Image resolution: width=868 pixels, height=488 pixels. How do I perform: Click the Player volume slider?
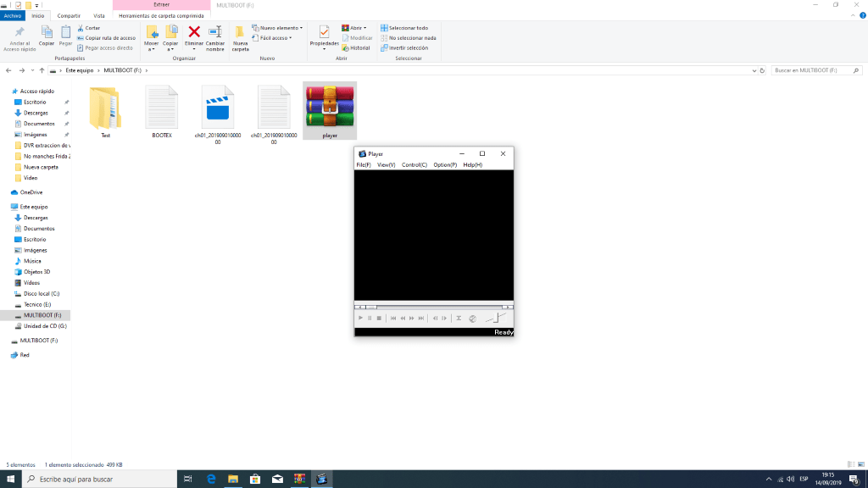click(497, 318)
